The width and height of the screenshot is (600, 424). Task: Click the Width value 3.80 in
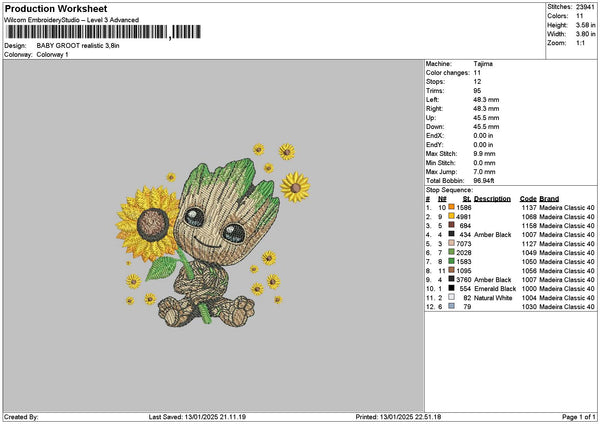(585, 34)
